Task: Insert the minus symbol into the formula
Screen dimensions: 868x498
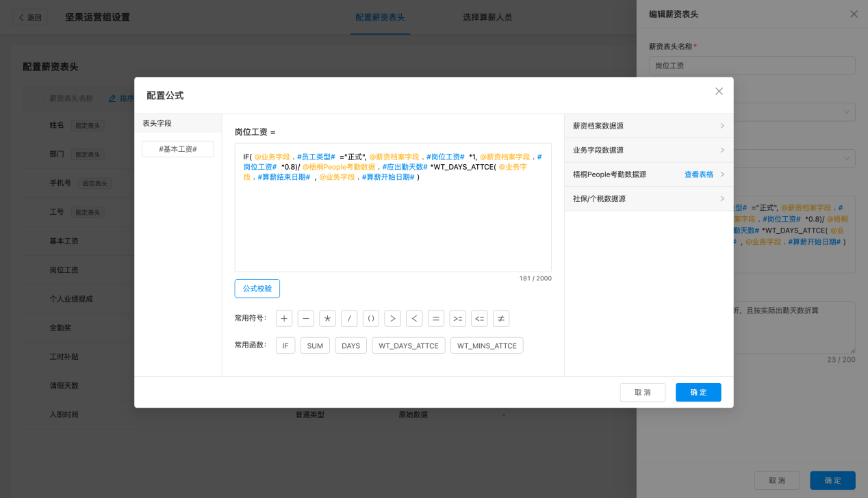Action: coord(306,319)
